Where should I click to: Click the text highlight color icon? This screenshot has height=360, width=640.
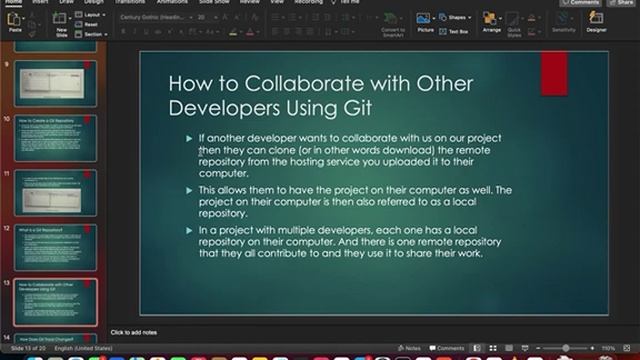(233, 32)
